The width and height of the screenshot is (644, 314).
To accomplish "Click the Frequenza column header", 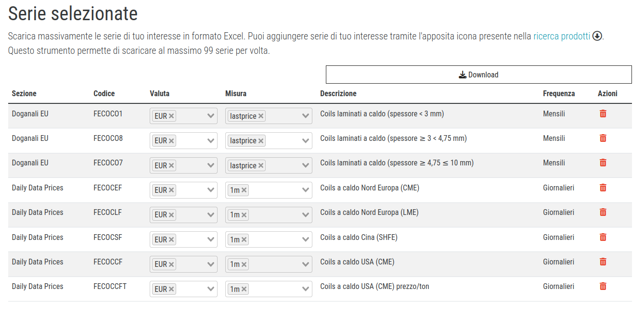I will point(559,93).
